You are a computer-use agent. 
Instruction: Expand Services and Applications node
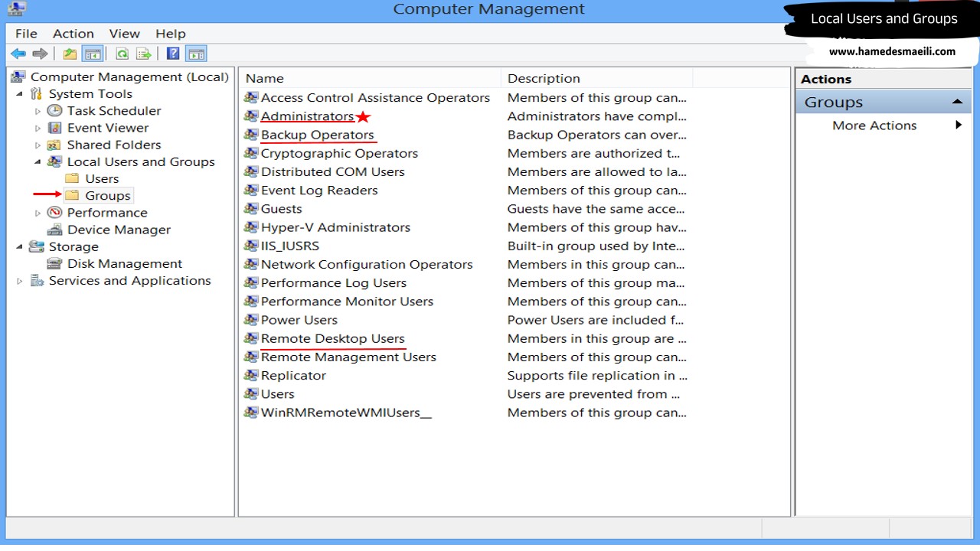(x=20, y=281)
